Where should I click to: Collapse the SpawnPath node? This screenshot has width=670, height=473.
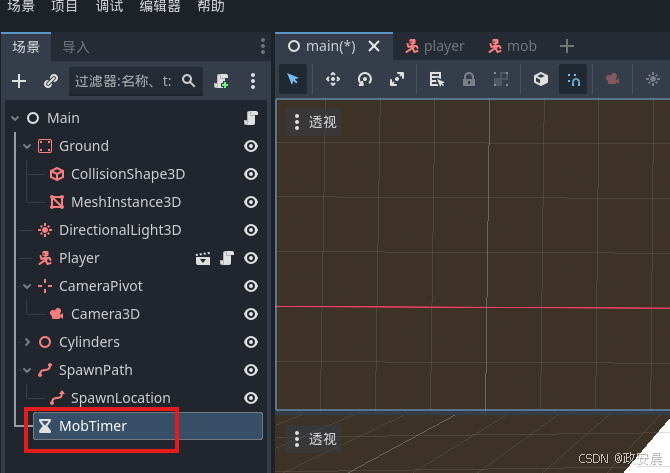tap(27, 370)
